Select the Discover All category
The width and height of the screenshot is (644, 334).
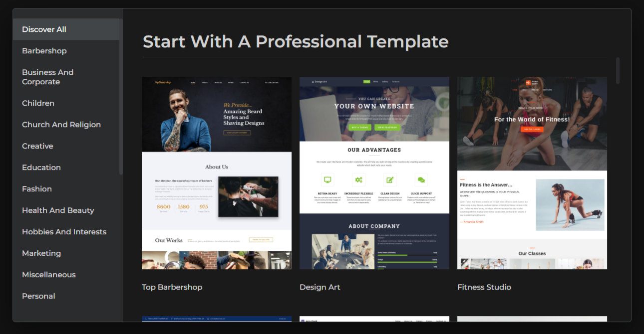(x=66, y=29)
